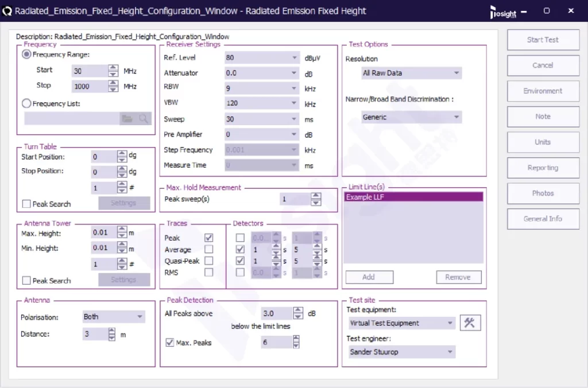Select the Frequency Range radio button

(x=26, y=55)
